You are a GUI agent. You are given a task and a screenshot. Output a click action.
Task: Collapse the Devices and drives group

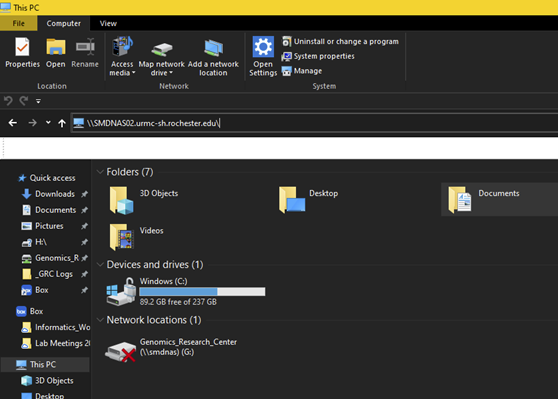(x=100, y=264)
